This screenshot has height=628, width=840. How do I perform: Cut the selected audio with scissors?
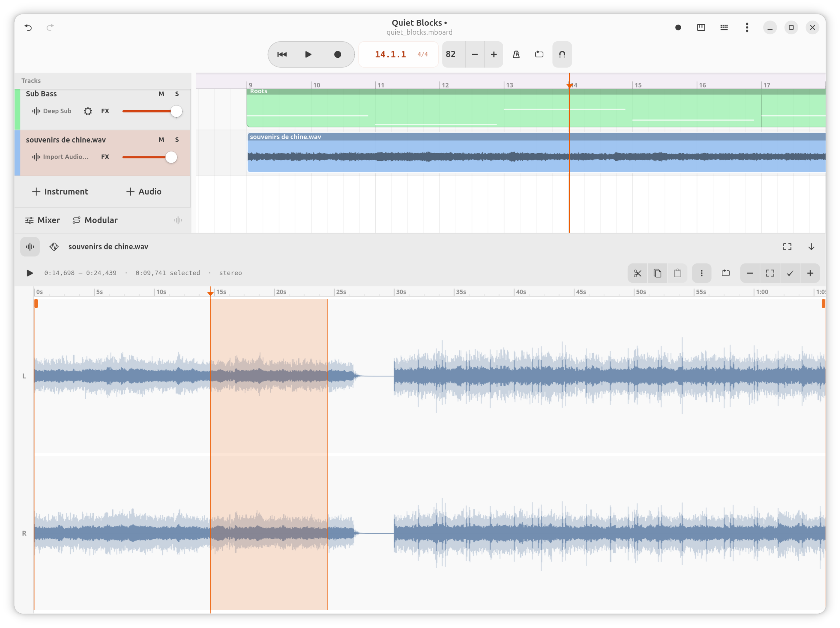pyautogui.click(x=638, y=273)
